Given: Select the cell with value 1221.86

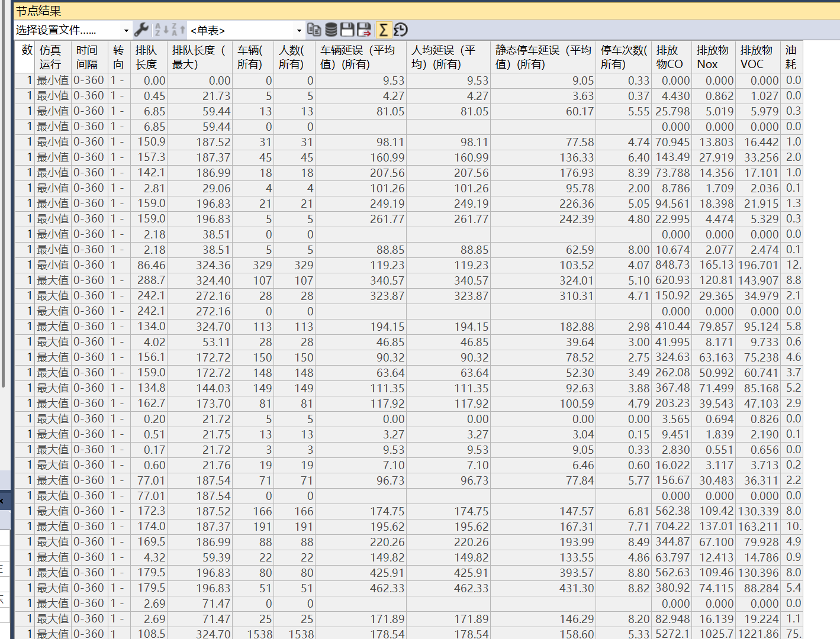Looking at the screenshot, I should click(758, 634).
